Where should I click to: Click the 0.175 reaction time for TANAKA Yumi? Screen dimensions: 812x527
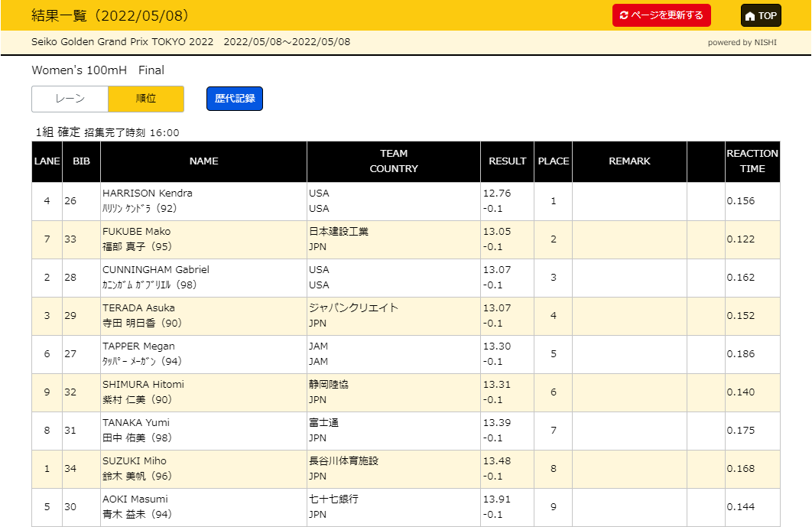[x=741, y=431]
